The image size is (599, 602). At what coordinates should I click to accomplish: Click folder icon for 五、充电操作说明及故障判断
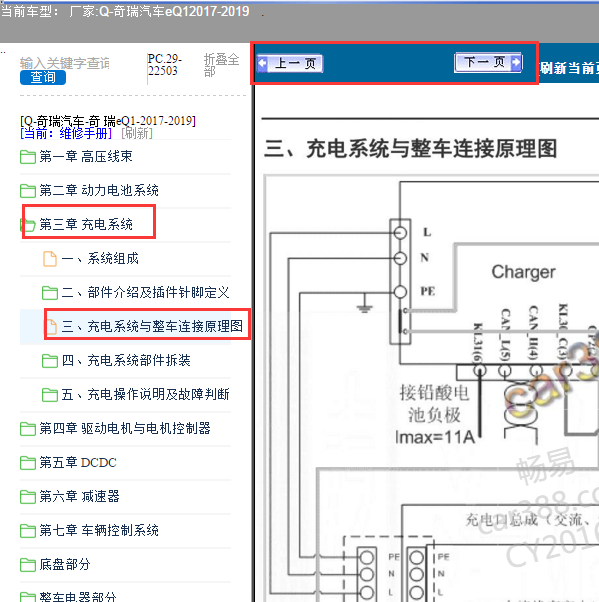(50, 395)
